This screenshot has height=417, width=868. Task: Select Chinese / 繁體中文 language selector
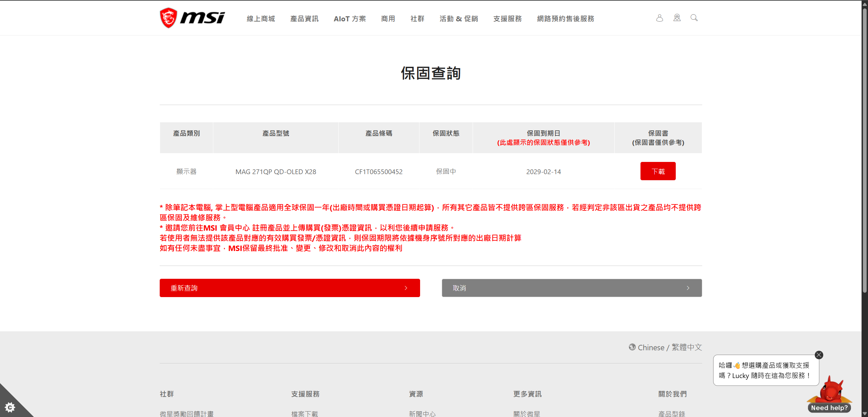(669, 347)
